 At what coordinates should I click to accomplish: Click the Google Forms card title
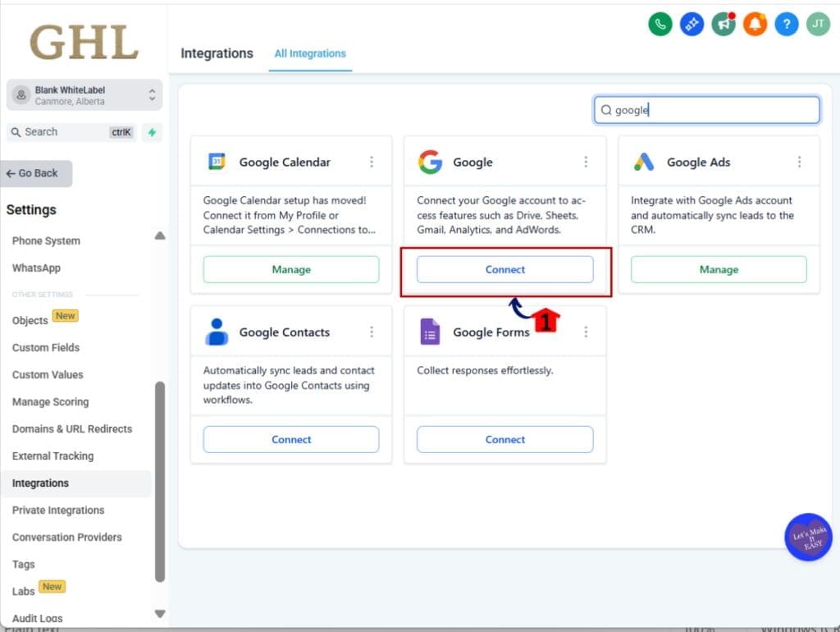(491, 332)
